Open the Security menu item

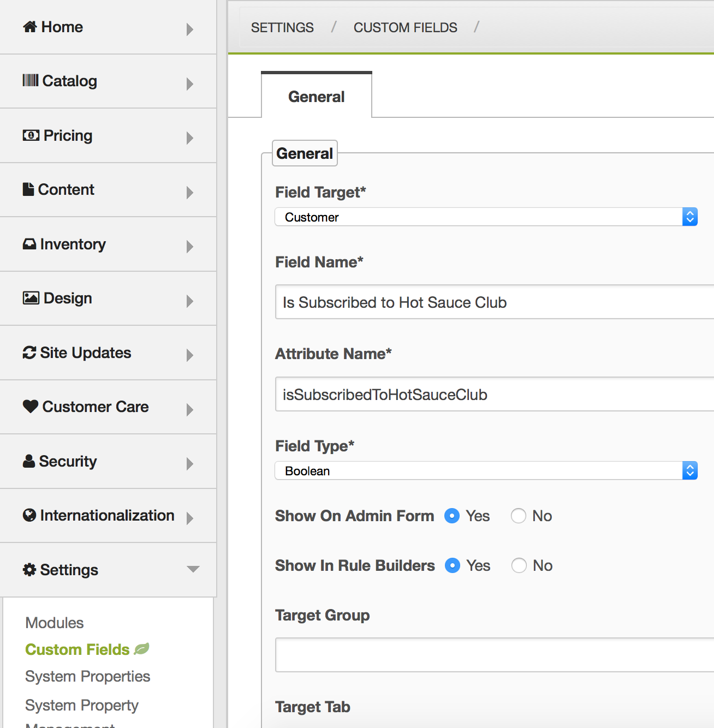(108, 461)
